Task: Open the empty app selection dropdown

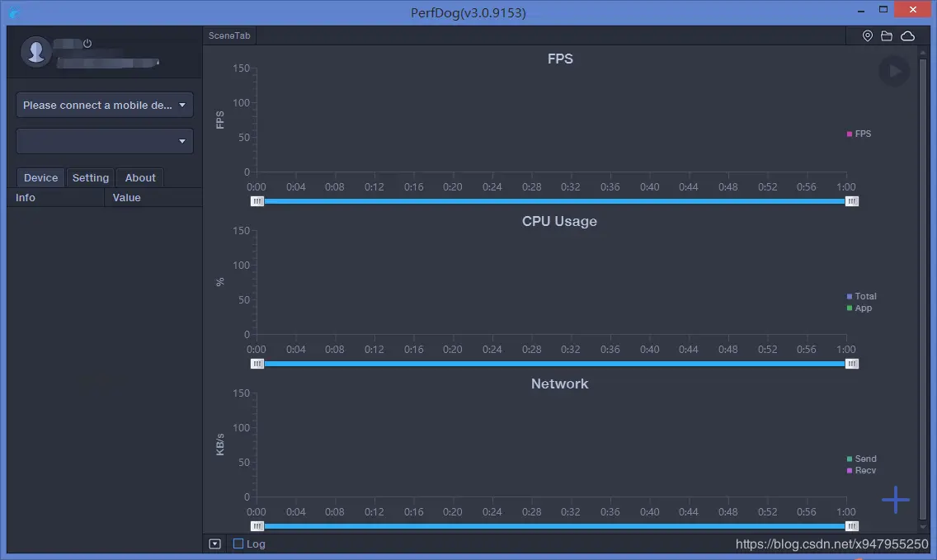Action: click(x=105, y=141)
